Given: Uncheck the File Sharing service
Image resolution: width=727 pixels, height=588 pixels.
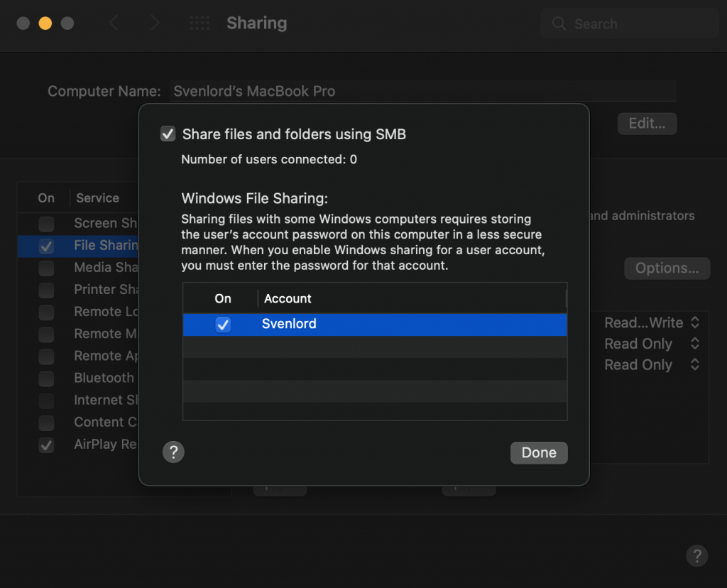Looking at the screenshot, I should click(46, 246).
